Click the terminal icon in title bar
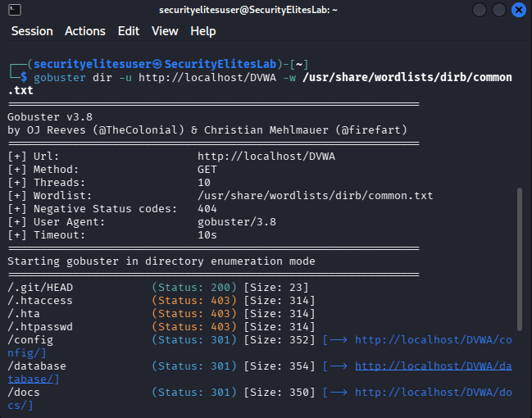The width and height of the screenshot is (532, 418). (14, 10)
